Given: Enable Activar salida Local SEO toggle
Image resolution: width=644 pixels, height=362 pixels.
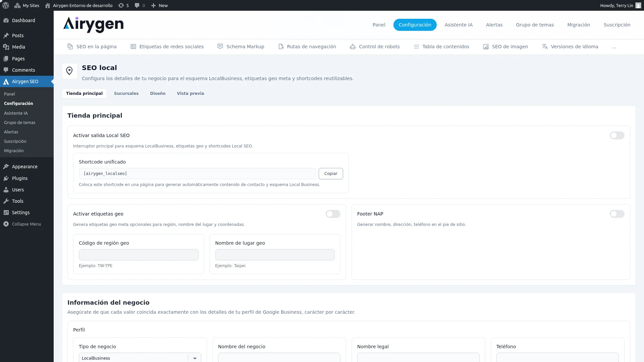Looking at the screenshot, I should [617, 135].
